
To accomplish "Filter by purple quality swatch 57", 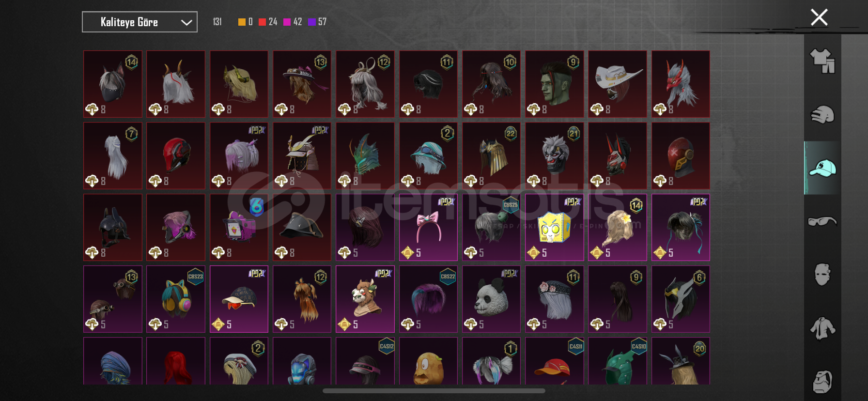I will pos(317,22).
